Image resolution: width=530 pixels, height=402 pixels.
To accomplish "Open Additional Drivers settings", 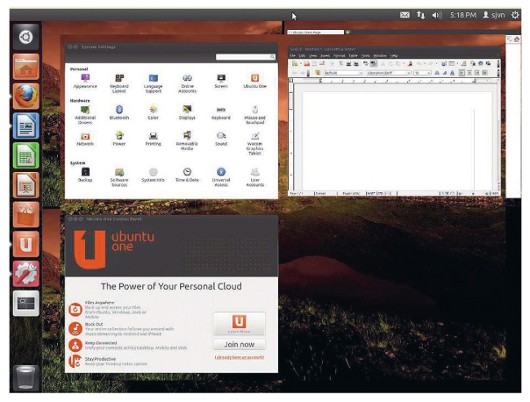I will coord(85,115).
